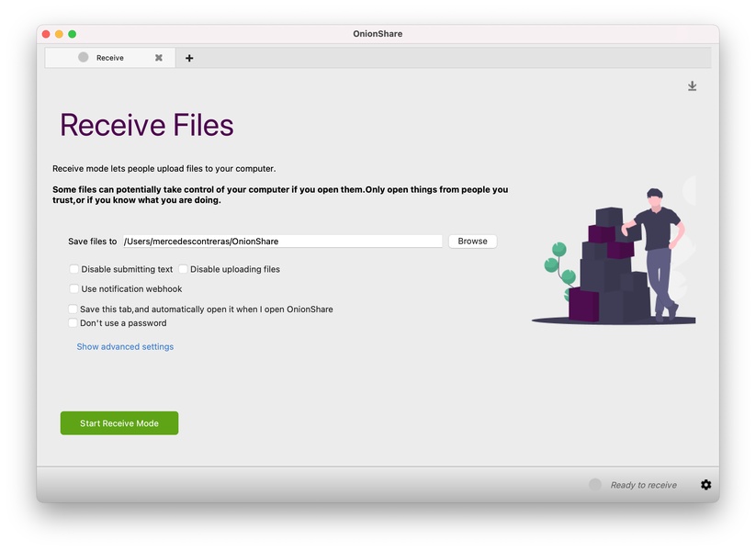Open a new tab with plus icon

(x=189, y=59)
